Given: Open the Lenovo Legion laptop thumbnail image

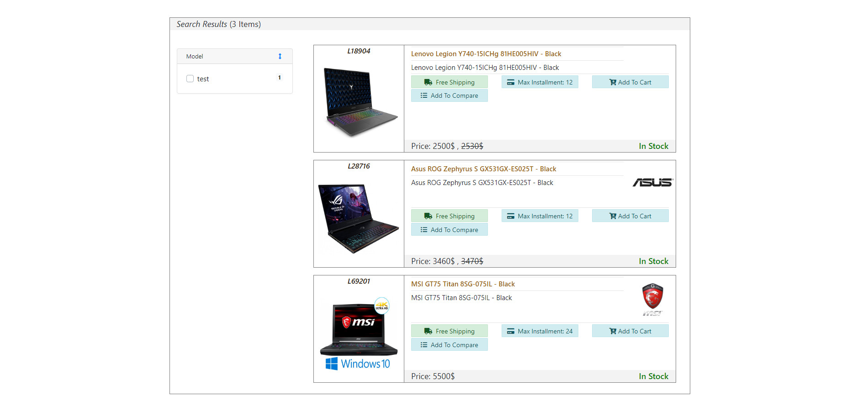Looking at the screenshot, I should pyautogui.click(x=360, y=102).
